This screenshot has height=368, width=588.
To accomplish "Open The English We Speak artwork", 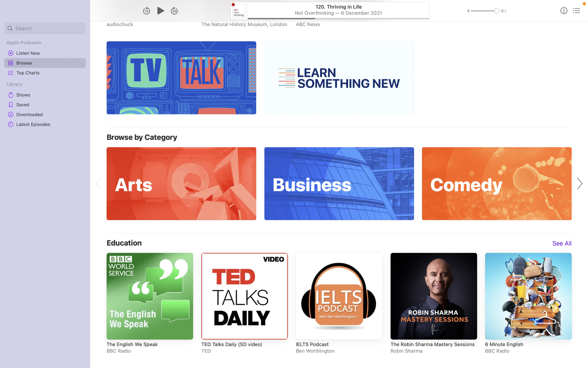I will click(150, 296).
